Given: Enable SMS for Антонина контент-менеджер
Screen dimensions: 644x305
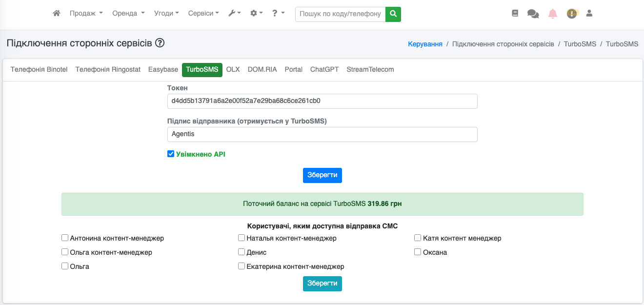Looking at the screenshot, I should 65,238.
